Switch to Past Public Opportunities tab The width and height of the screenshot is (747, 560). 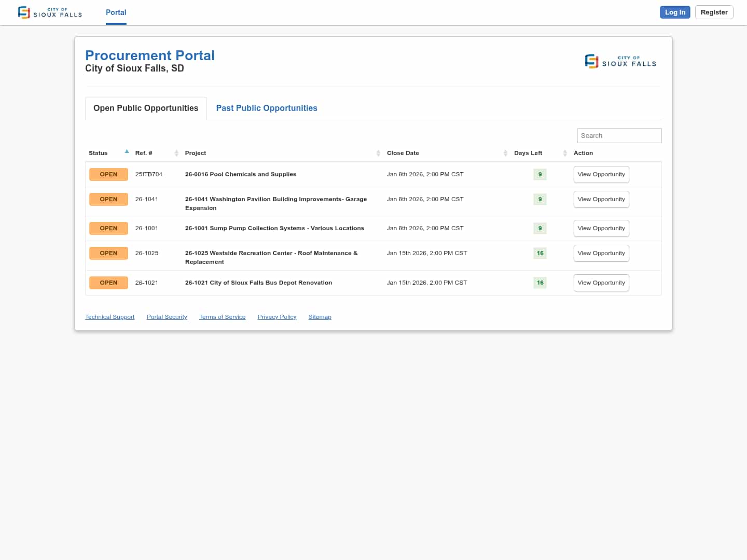pyautogui.click(x=266, y=108)
